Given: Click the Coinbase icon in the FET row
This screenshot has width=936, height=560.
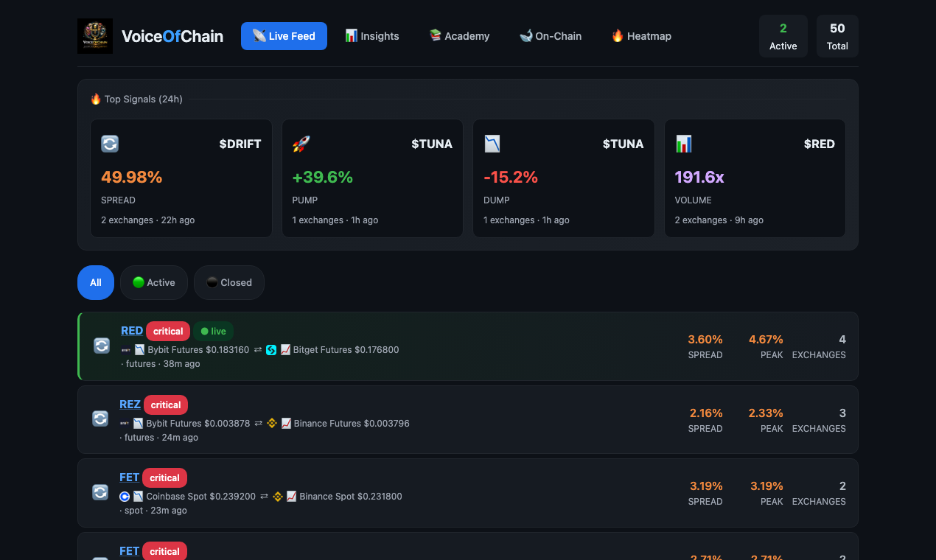Looking at the screenshot, I should point(125,497).
